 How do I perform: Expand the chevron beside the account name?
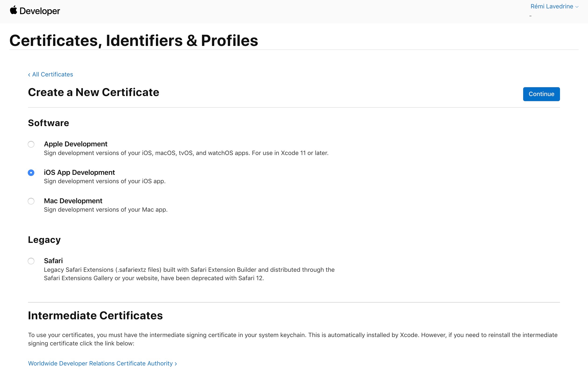577,7
